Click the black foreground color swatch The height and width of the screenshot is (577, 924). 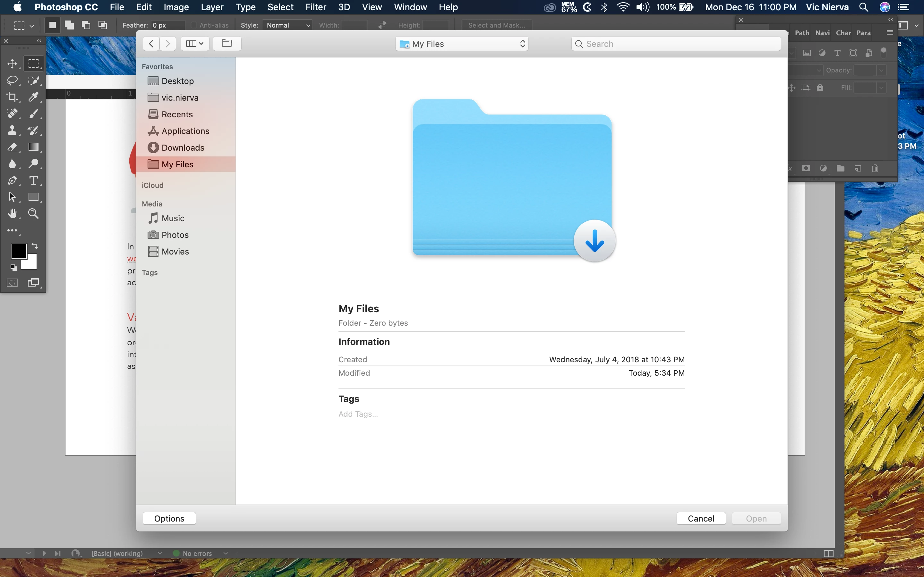pyautogui.click(x=19, y=251)
